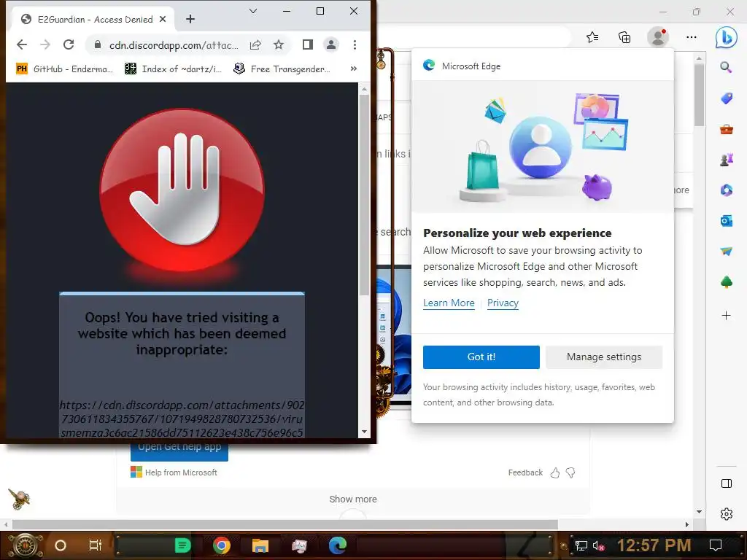Go back in the Chrome window

(x=22, y=44)
